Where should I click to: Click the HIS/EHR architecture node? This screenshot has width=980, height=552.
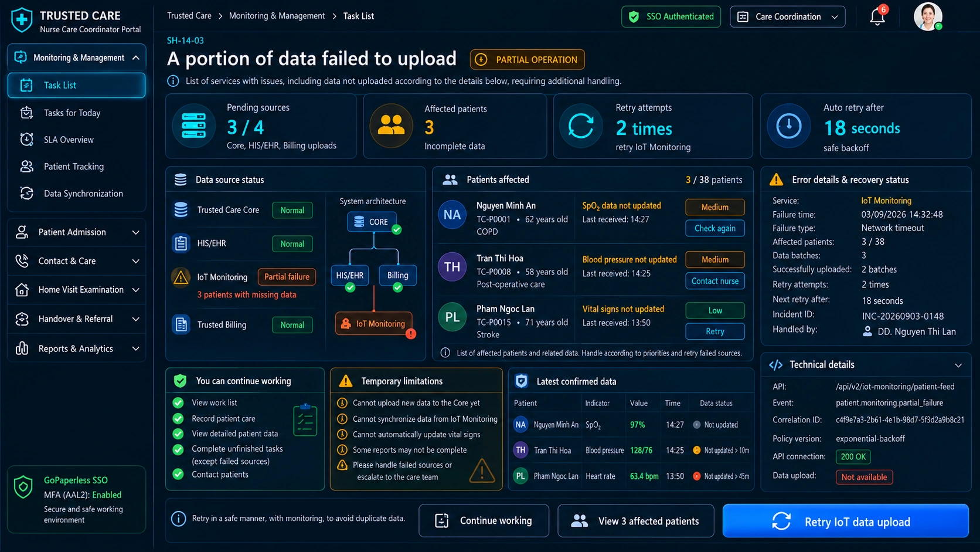350,275
